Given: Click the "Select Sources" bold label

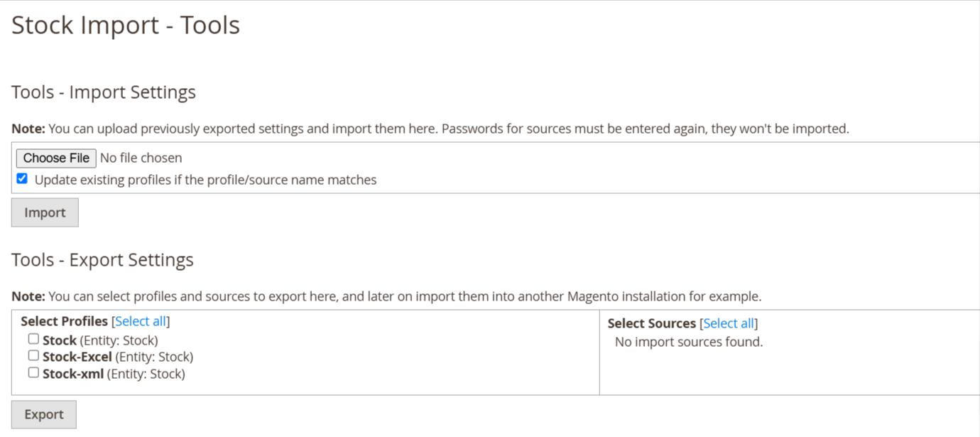Looking at the screenshot, I should (x=652, y=323).
